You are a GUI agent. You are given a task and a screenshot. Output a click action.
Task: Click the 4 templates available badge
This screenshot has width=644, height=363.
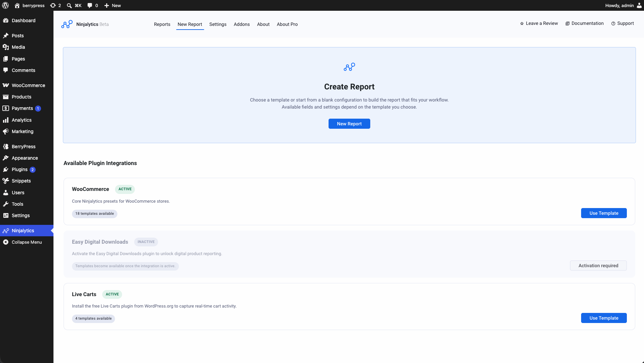(x=93, y=319)
